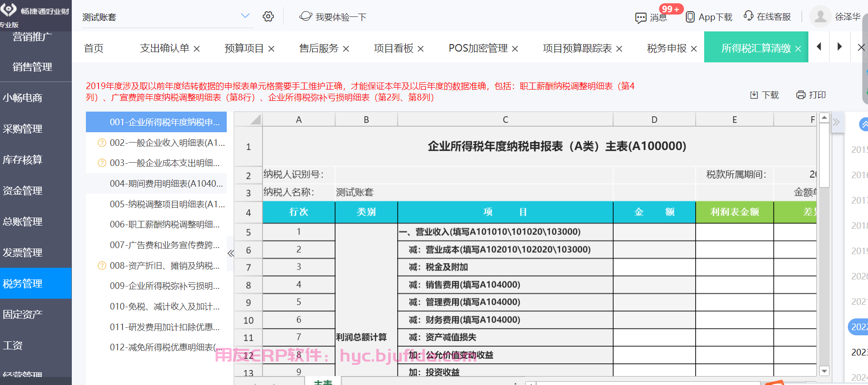The width and height of the screenshot is (868, 385).
Task: Click cell 减：税金及附加
Action: [505, 267]
